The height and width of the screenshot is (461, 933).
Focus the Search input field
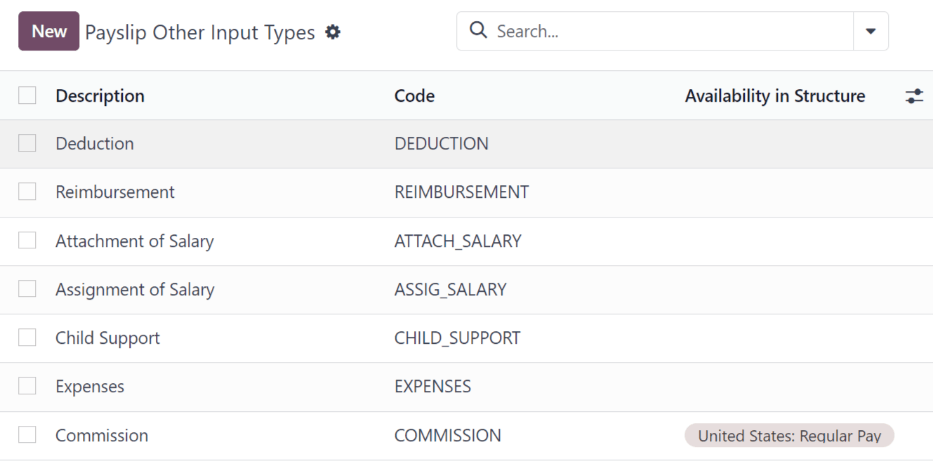pyautogui.click(x=670, y=32)
